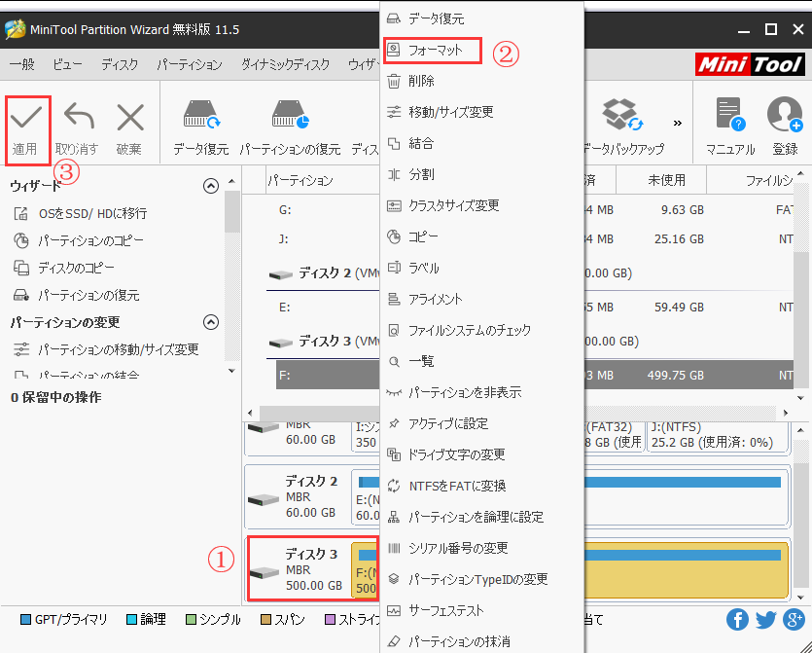This screenshot has height=653, width=812.
Task: Click the 取り消す (Undo) arrow icon
Action: pyautogui.click(x=78, y=119)
